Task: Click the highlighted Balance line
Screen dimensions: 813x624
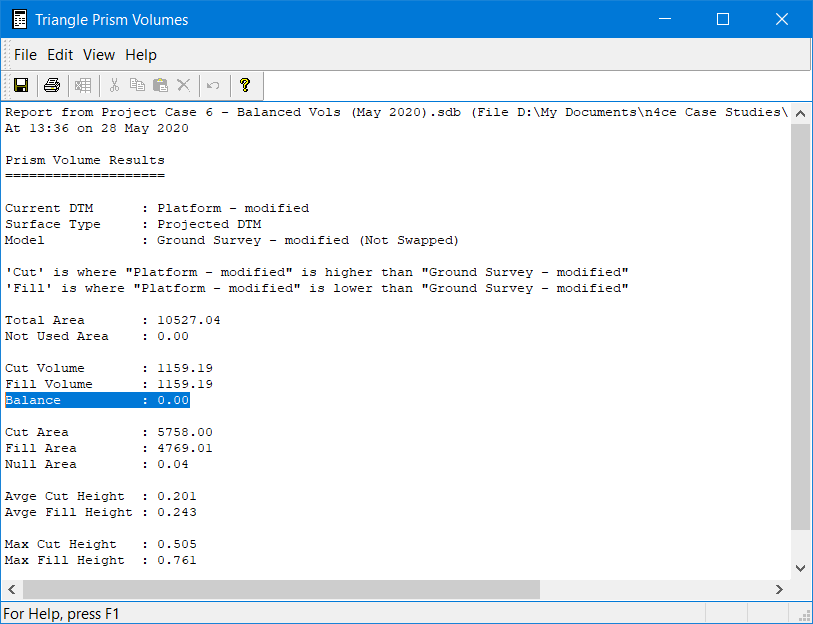Action: coord(97,400)
